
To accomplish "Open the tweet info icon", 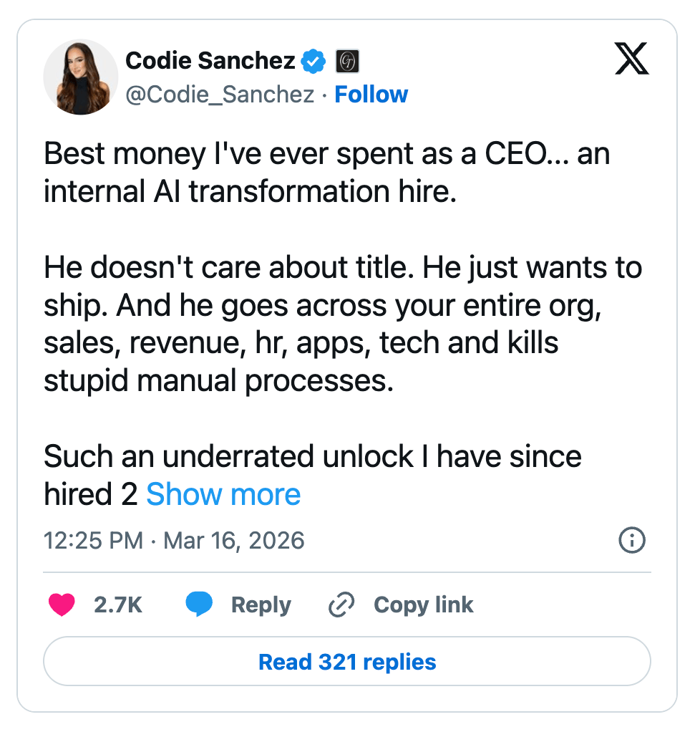I will click(631, 540).
